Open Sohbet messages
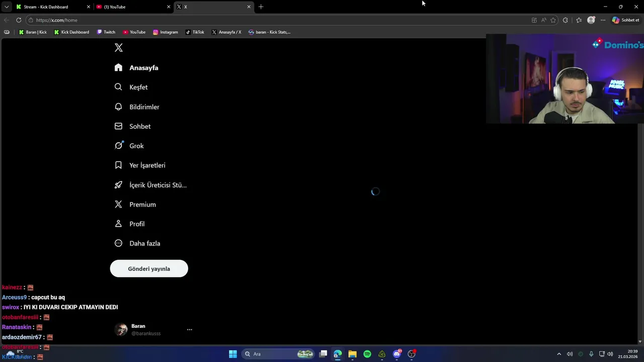The height and width of the screenshot is (362, 644). pyautogui.click(x=133, y=126)
